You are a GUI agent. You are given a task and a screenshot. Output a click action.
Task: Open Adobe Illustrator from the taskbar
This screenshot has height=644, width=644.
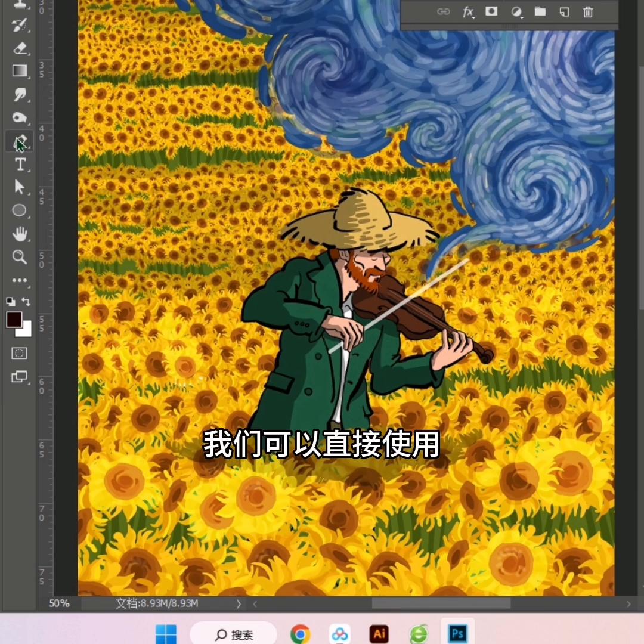point(379,634)
